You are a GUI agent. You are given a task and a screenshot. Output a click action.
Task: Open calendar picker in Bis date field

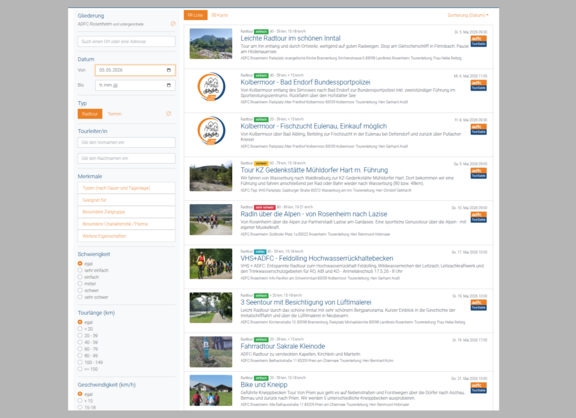pos(169,85)
